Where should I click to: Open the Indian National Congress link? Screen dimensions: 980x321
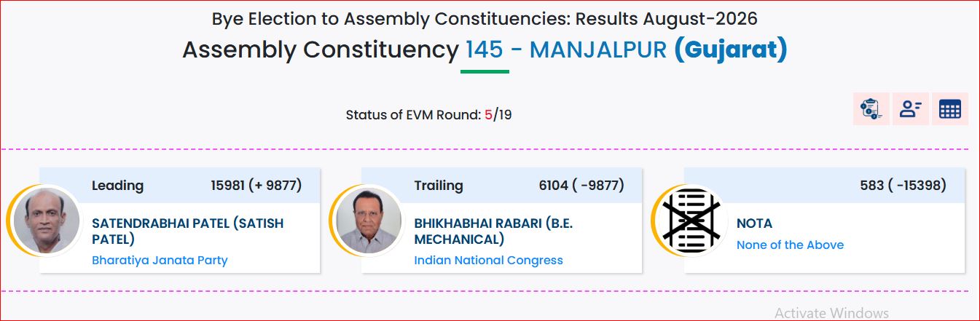coord(488,260)
